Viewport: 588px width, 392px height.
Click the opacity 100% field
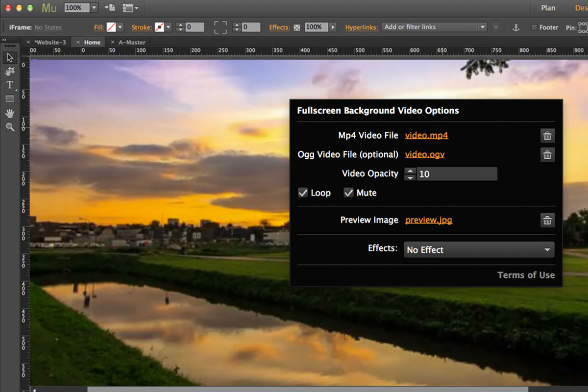coord(317,27)
